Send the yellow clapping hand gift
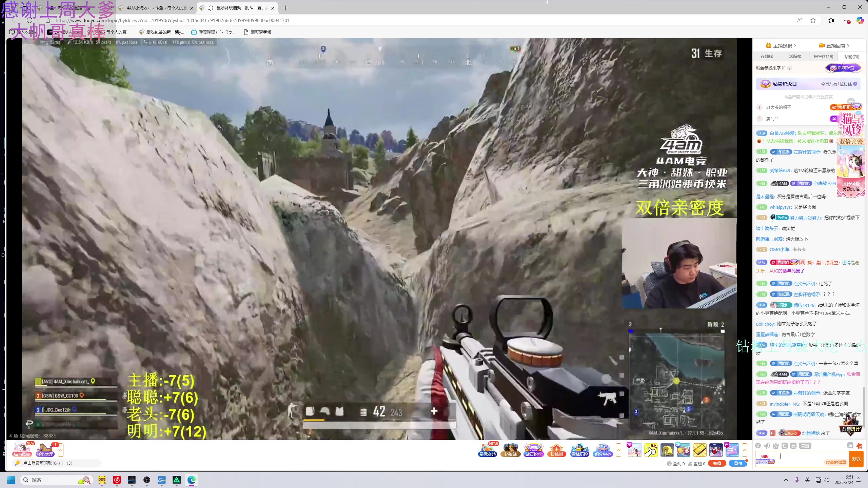Image resolution: width=868 pixels, height=488 pixels. point(651,450)
